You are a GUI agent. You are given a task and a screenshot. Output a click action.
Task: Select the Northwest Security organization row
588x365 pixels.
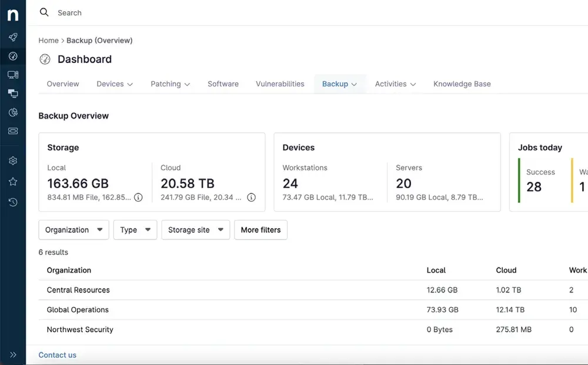click(313, 330)
